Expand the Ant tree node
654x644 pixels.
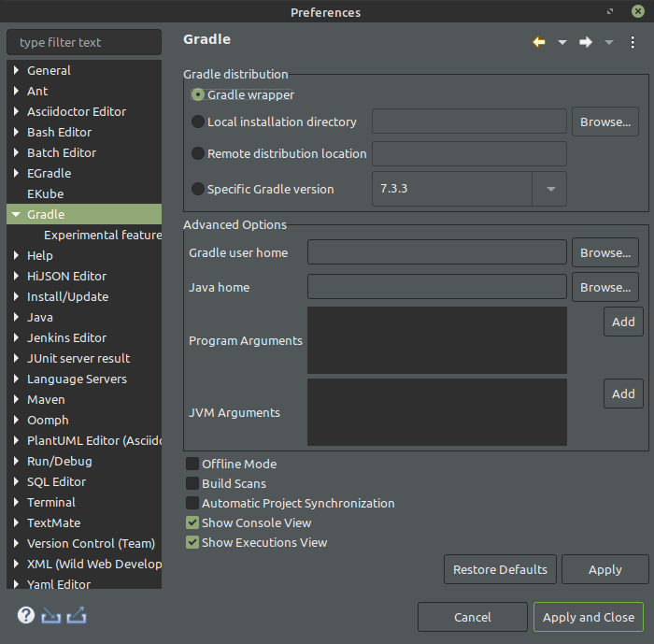tap(16, 91)
